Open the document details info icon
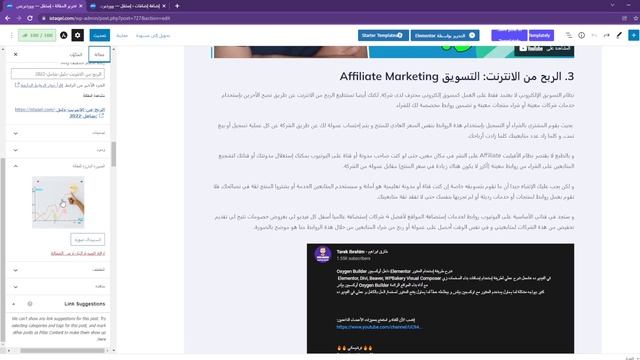The image size is (640, 360). pos(581,36)
